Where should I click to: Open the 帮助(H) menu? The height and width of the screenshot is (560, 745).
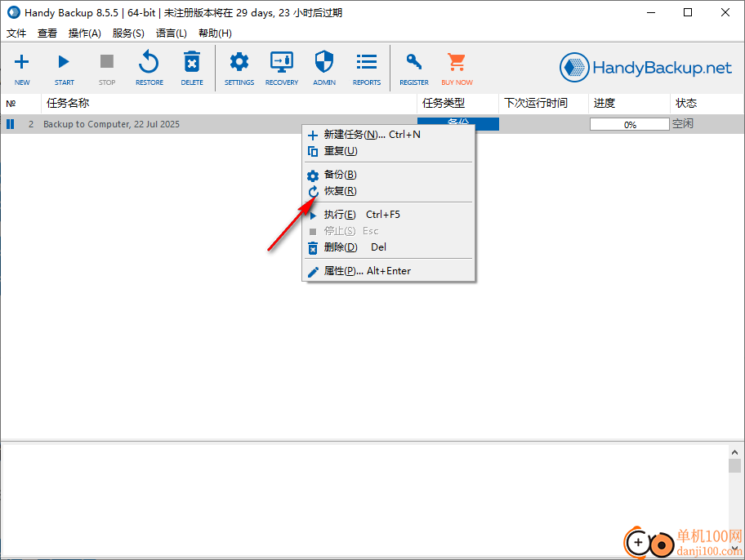215,33
